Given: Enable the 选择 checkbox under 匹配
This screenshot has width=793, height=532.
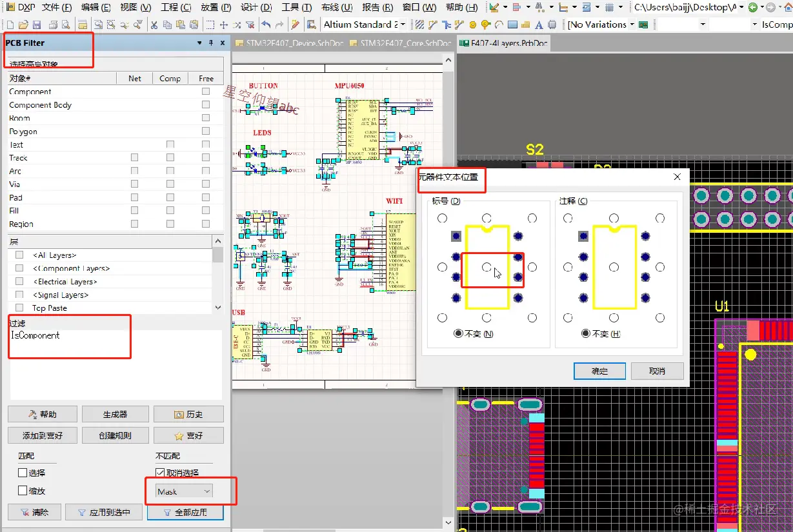Looking at the screenshot, I should tap(23, 473).
